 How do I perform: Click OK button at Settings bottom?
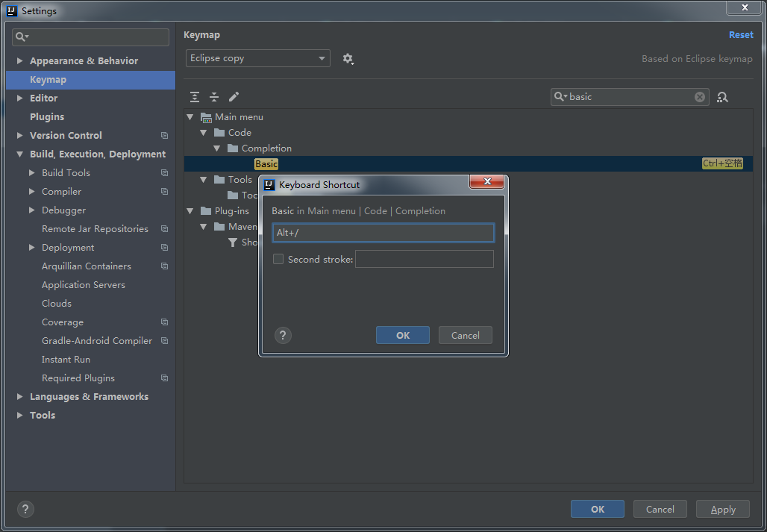tap(598, 509)
